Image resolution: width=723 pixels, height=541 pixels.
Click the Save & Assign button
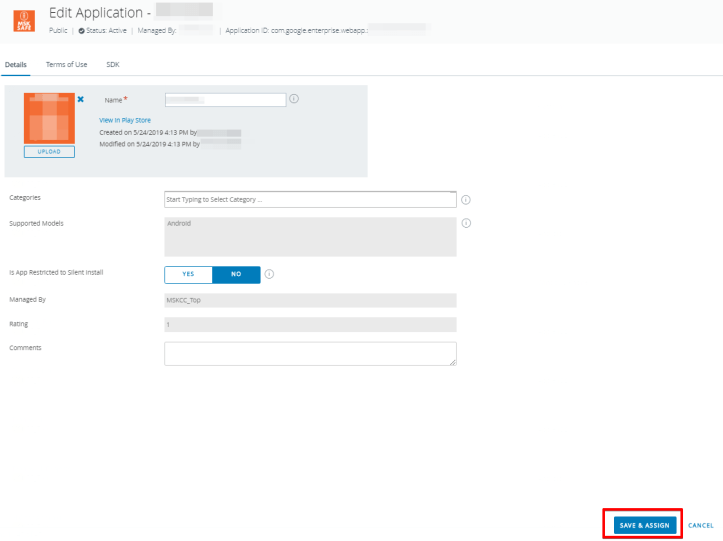click(645, 525)
